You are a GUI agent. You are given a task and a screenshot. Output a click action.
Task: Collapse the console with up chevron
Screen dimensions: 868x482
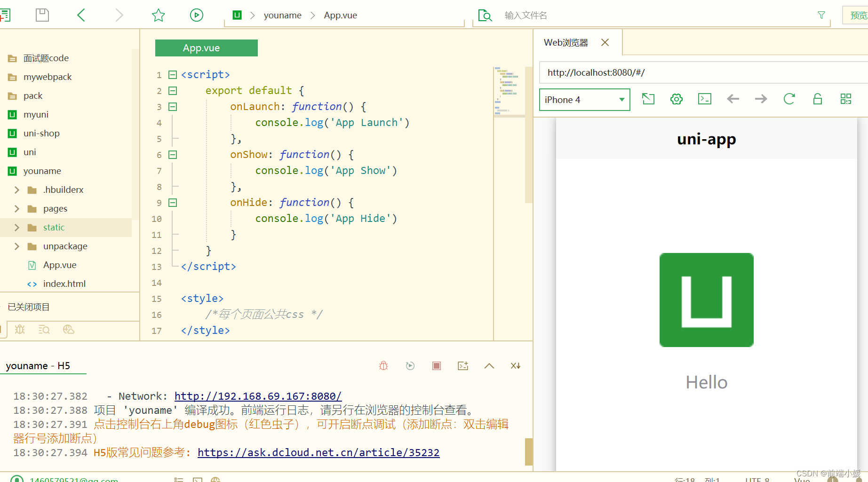489,366
